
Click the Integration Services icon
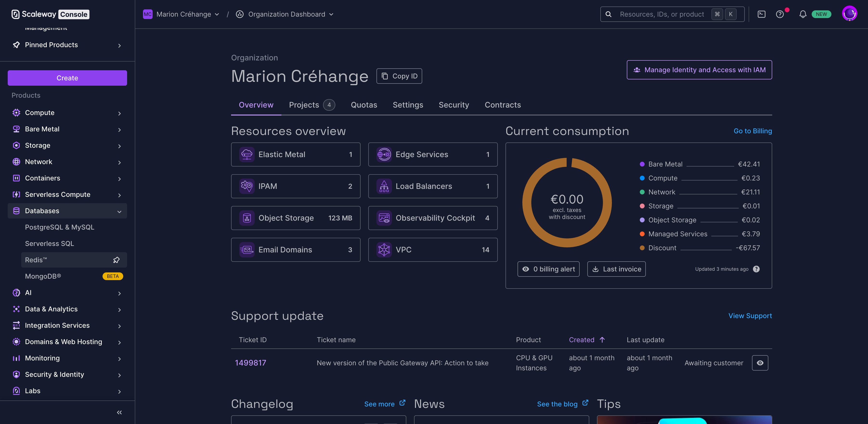(16, 325)
